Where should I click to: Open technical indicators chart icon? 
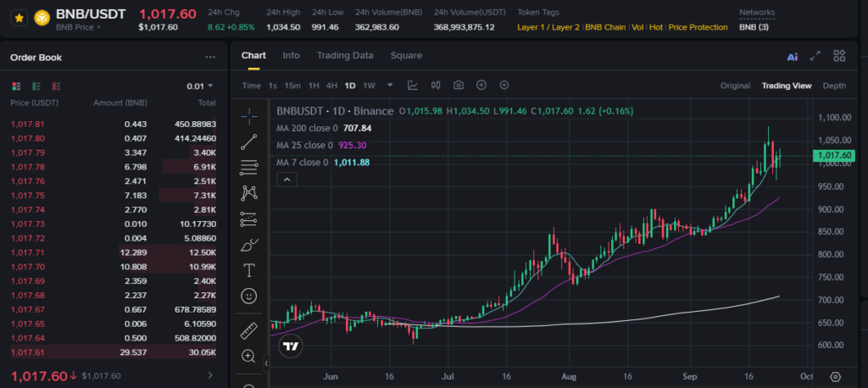[x=413, y=86]
